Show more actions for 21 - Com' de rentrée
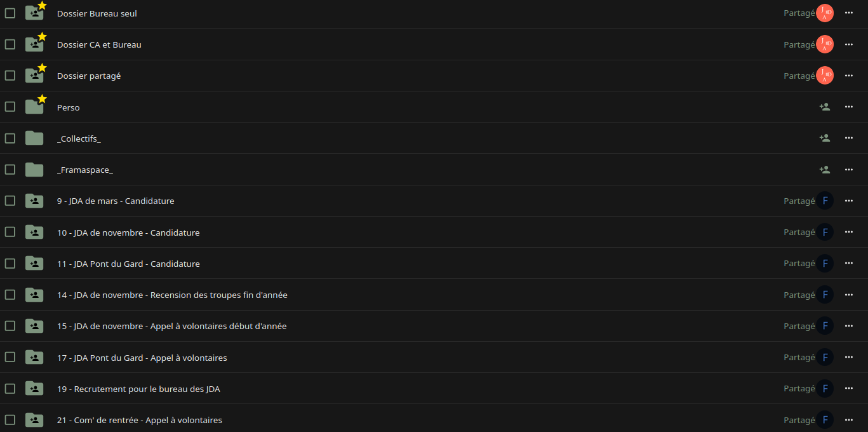The width and height of the screenshot is (868, 432). [849, 420]
